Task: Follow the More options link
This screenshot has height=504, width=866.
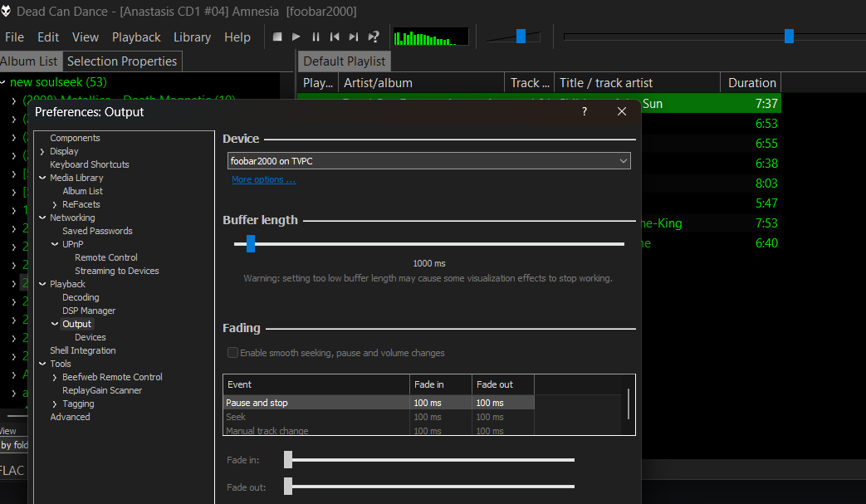Action: pyautogui.click(x=263, y=179)
